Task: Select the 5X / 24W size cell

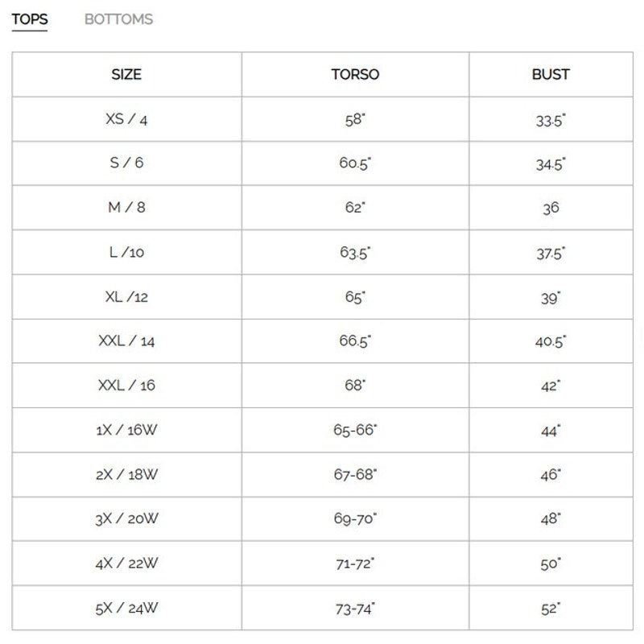Action: point(126,608)
